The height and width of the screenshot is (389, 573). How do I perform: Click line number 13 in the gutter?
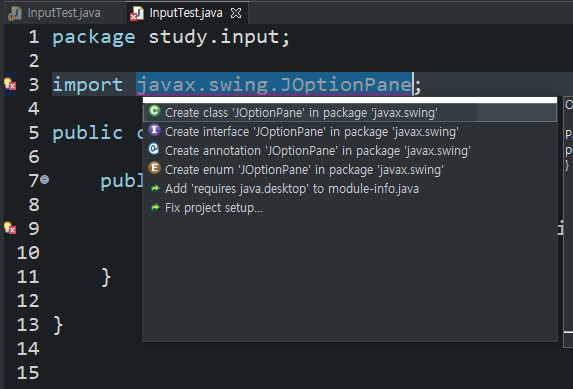[x=28, y=325]
